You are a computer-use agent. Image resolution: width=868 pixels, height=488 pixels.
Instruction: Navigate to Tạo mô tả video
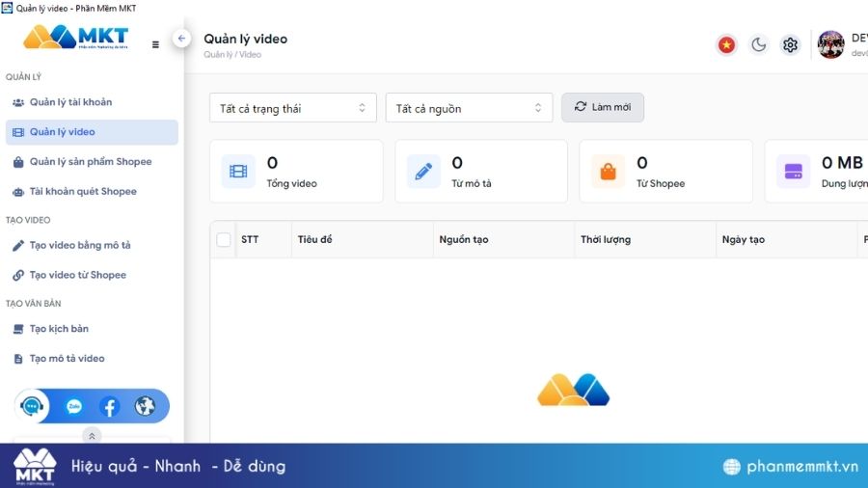point(92,359)
